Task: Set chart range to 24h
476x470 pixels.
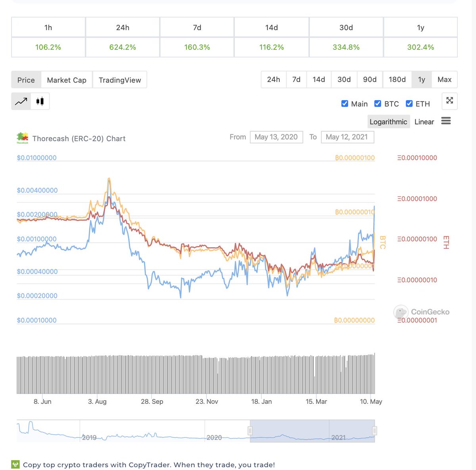Action: tap(274, 79)
